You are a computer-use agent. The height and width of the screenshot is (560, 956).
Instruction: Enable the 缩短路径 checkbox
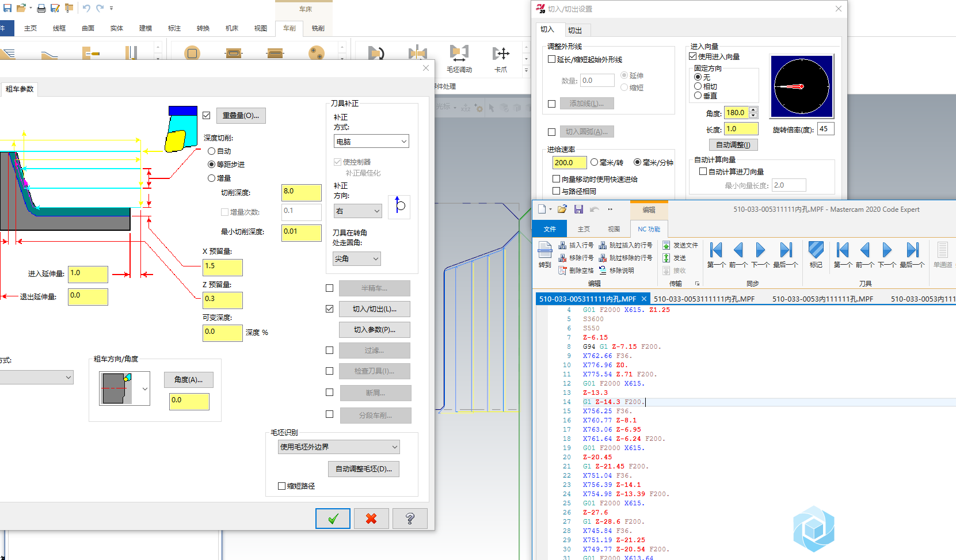coord(281,486)
